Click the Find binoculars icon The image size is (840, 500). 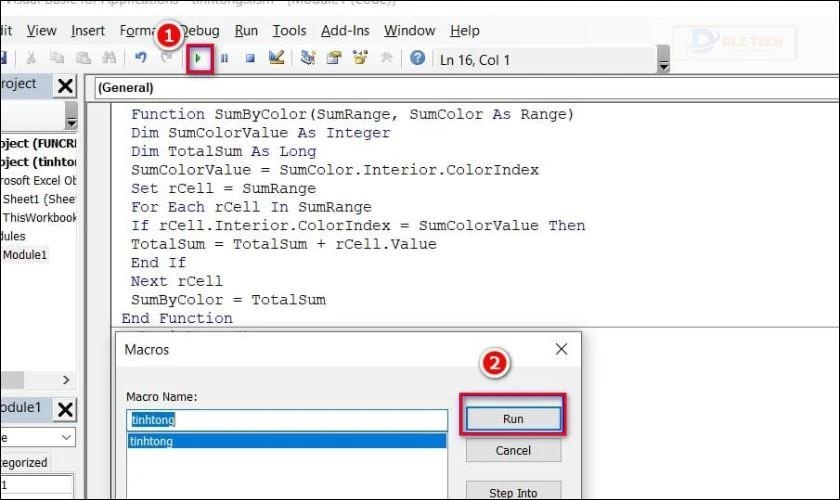[x=109, y=57]
